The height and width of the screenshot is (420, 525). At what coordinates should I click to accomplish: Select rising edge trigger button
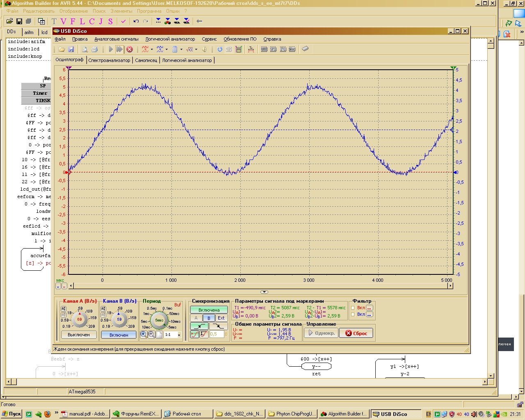pos(199,326)
